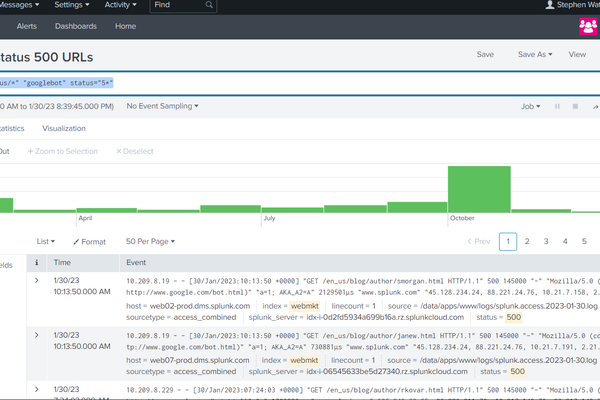Open the Job dropdown
The image size is (600, 400).
(x=530, y=106)
